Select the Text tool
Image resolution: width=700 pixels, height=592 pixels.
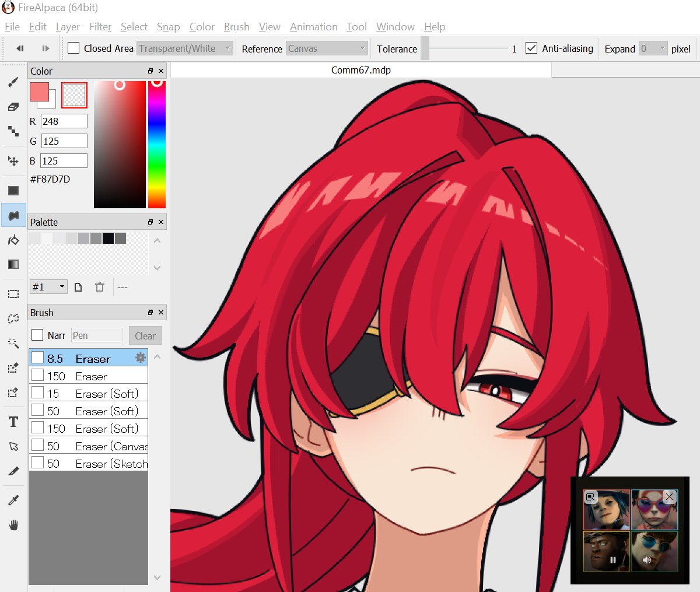13,422
